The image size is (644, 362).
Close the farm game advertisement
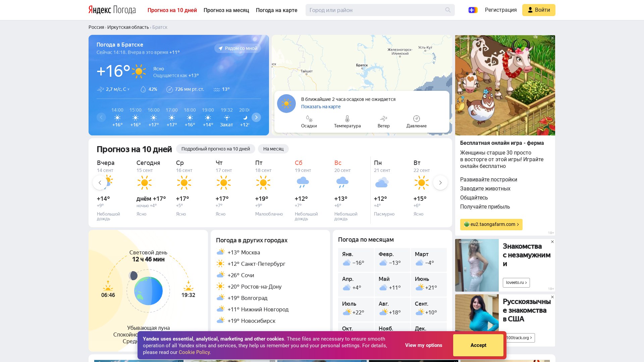pos(552,38)
